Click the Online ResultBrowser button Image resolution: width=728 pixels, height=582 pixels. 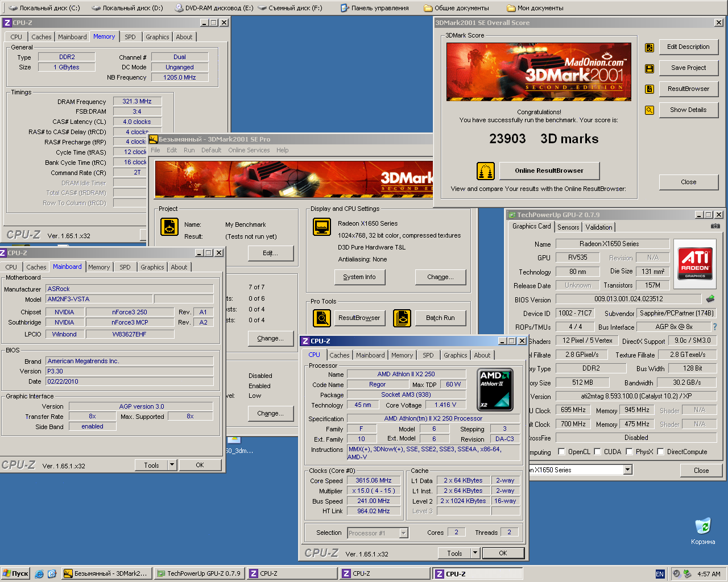point(549,171)
